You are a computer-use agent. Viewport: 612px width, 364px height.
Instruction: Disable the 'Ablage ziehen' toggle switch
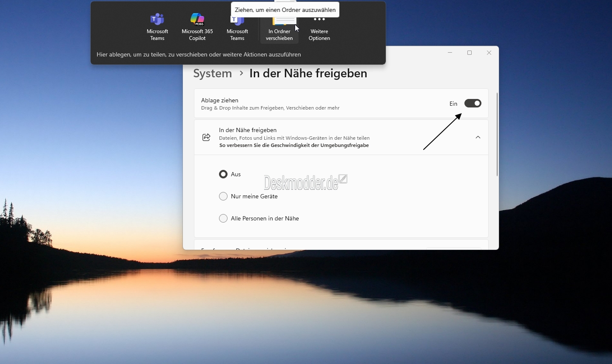coord(473,104)
